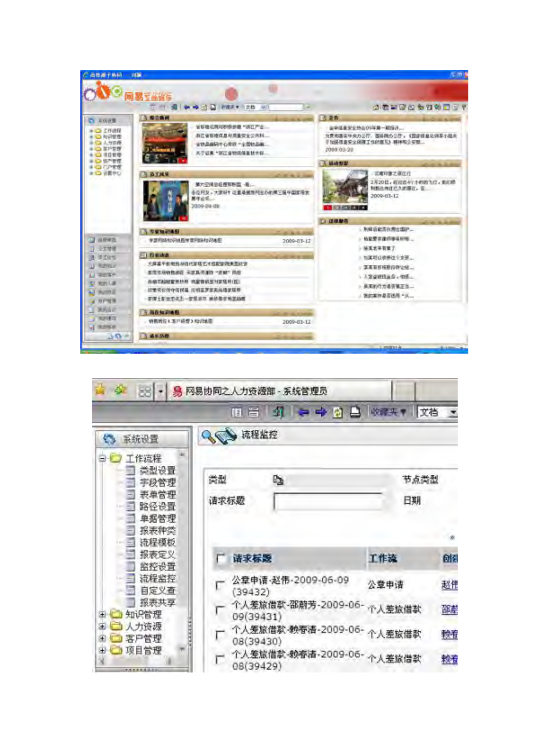Open the news photo thumbnail in 综合新闻 panel
534x756 pixels.
pyautogui.click(x=165, y=143)
